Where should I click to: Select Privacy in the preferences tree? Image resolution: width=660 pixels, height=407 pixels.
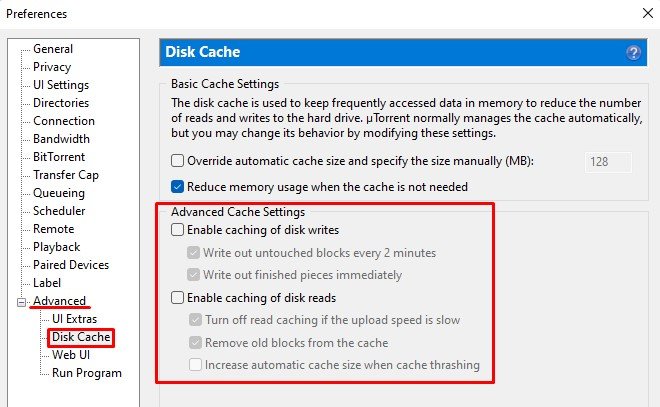(x=52, y=67)
